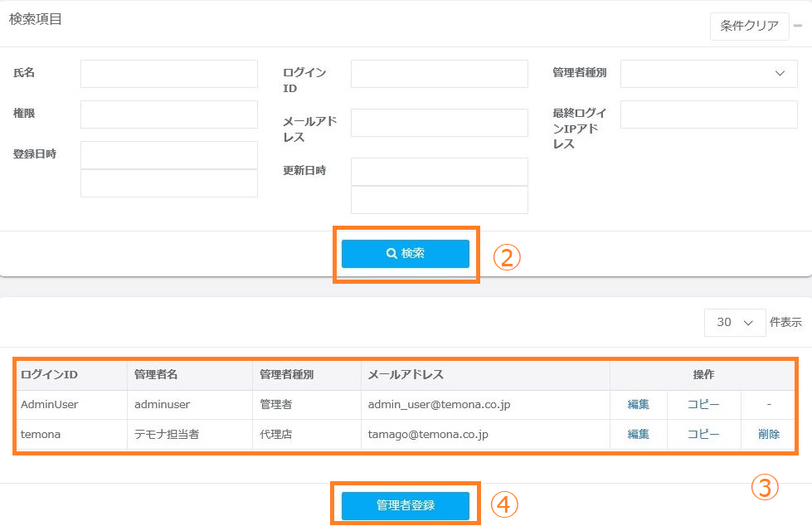Focus the 氏名 input field
Image resolution: width=812 pixels, height=526 pixels.
tap(168, 73)
